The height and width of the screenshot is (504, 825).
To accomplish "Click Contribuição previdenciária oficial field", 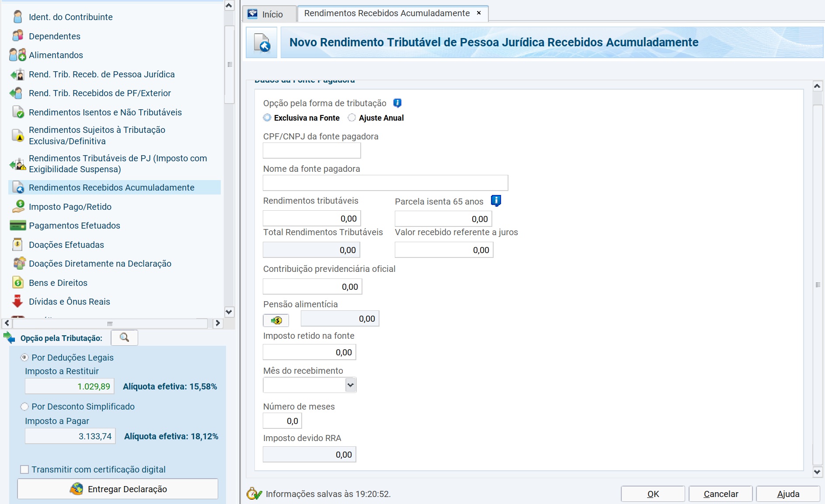I will [313, 286].
